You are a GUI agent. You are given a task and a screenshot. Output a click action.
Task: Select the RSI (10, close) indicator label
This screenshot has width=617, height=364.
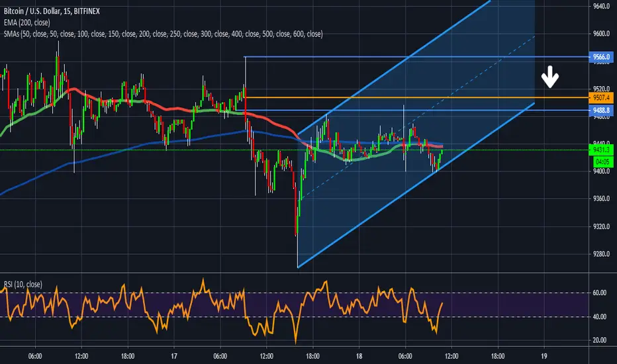click(x=23, y=284)
